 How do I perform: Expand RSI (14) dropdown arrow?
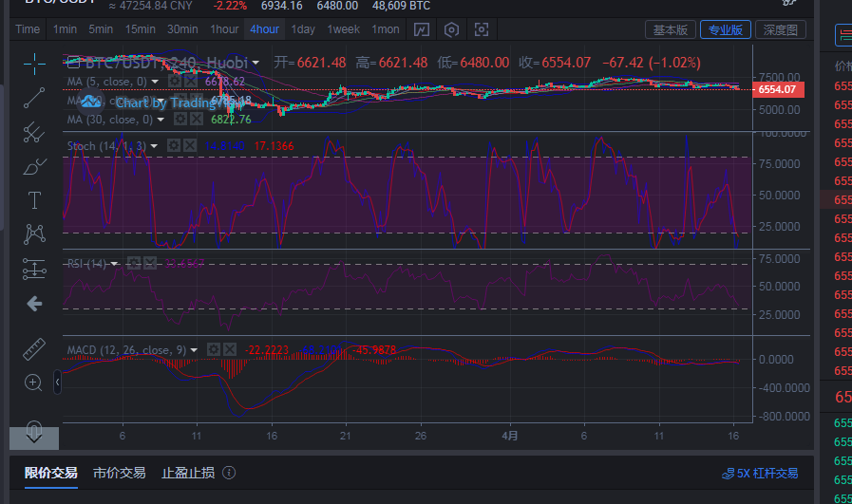[114, 264]
